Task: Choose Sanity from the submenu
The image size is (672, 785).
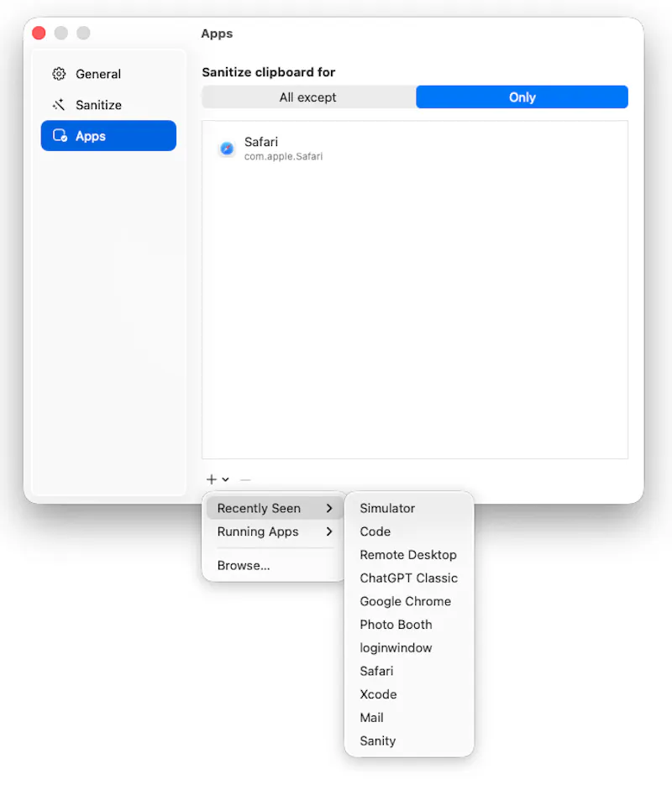Action: coord(409,741)
